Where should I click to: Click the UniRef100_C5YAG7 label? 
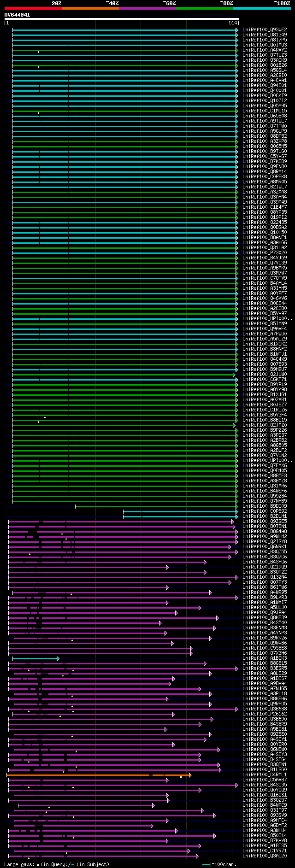(265, 156)
